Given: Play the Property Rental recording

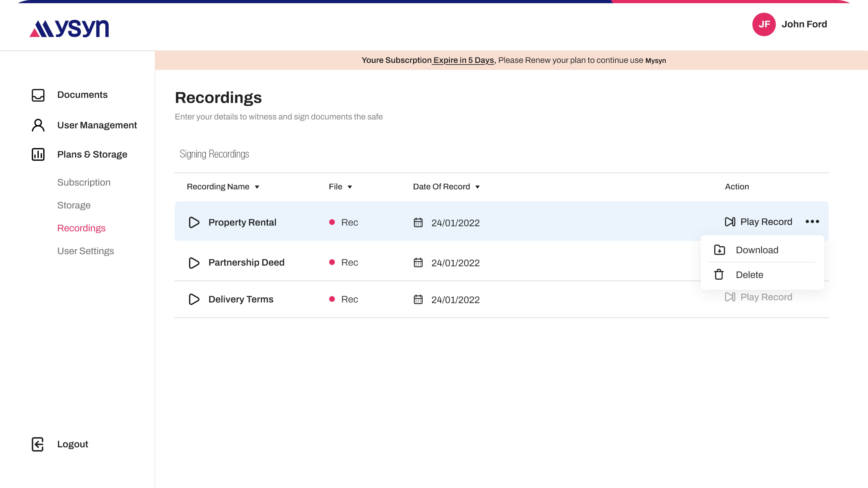Looking at the screenshot, I should pos(194,222).
